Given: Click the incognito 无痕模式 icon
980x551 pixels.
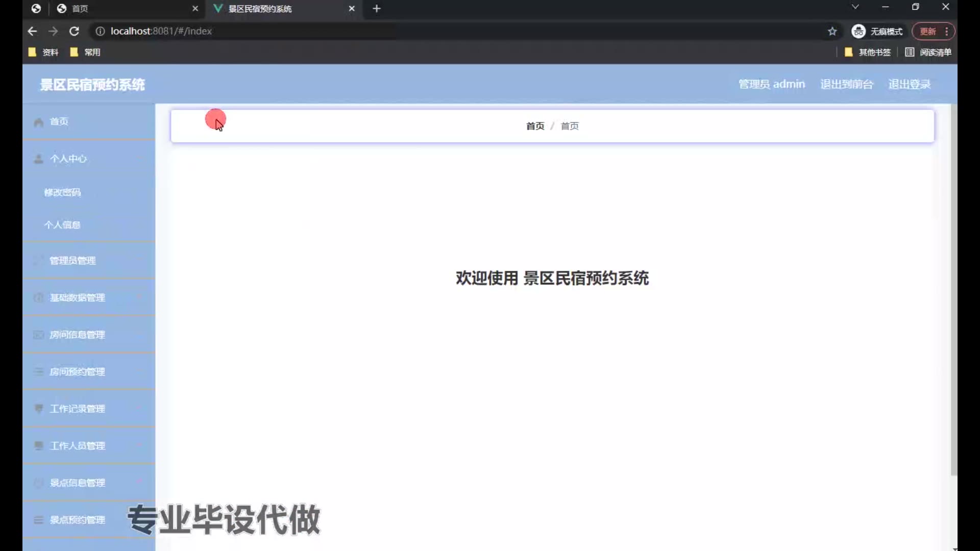Looking at the screenshot, I should (859, 32).
